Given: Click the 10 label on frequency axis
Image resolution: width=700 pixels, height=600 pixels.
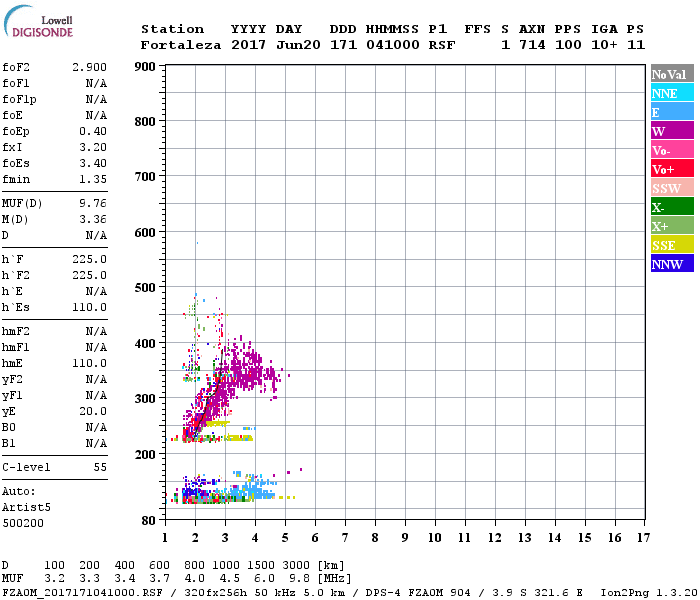Looking at the screenshot, I should pos(435,538).
